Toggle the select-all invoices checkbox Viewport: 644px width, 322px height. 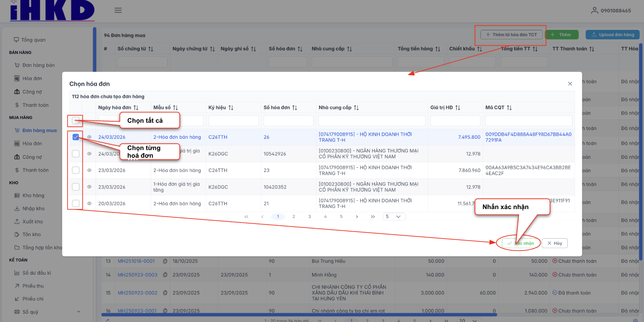[76, 121]
